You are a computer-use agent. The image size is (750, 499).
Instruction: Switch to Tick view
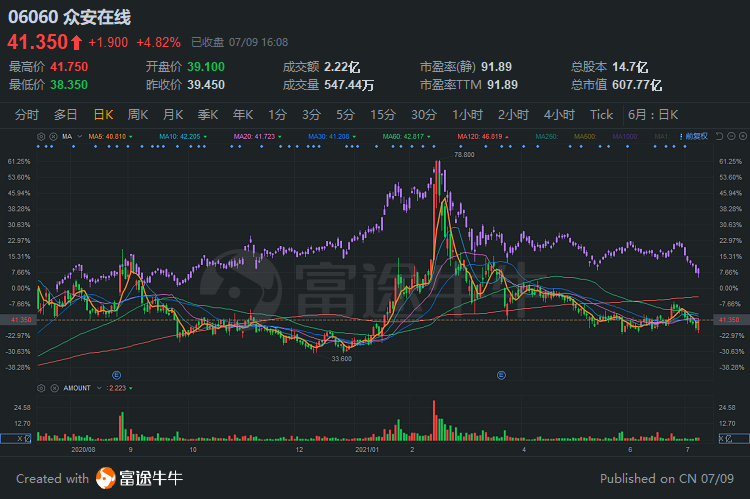(x=601, y=115)
